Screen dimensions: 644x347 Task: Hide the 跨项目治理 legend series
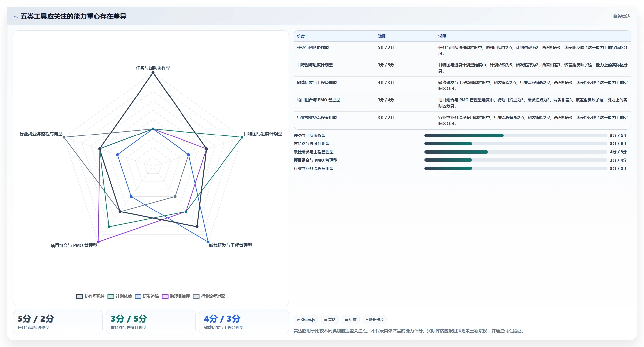[176, 296]
